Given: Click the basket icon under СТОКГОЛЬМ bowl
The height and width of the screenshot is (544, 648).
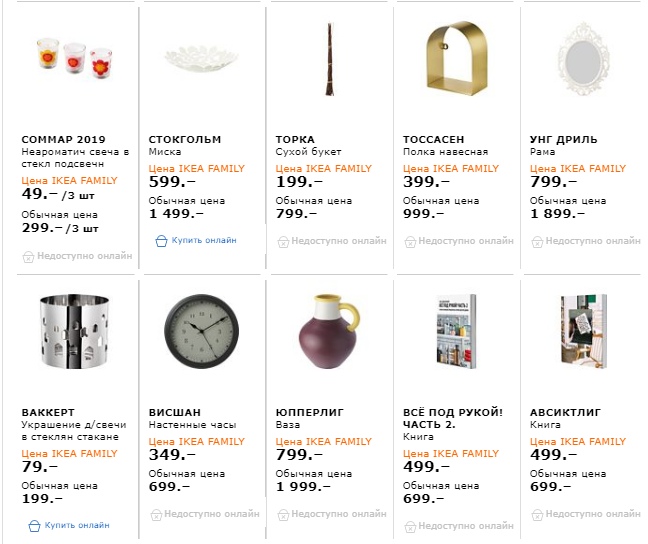Looking at the screenshot, I should 161,240.
